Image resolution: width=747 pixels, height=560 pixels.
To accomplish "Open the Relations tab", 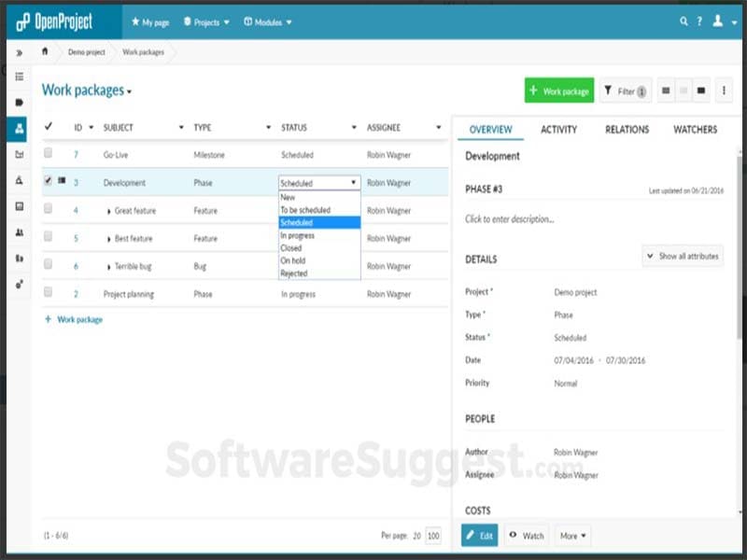I will [627, 130].
